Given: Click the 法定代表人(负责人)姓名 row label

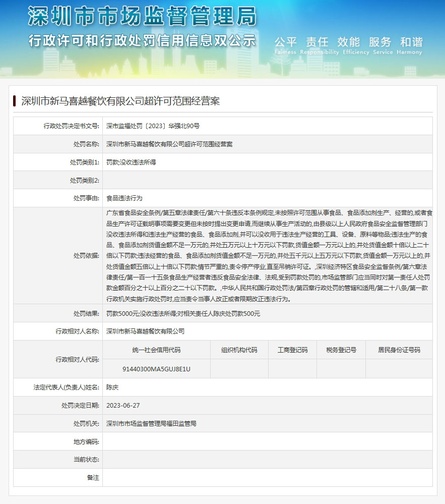Looking at the screenshot, I should pyautogui.click(x=67, y=387).
